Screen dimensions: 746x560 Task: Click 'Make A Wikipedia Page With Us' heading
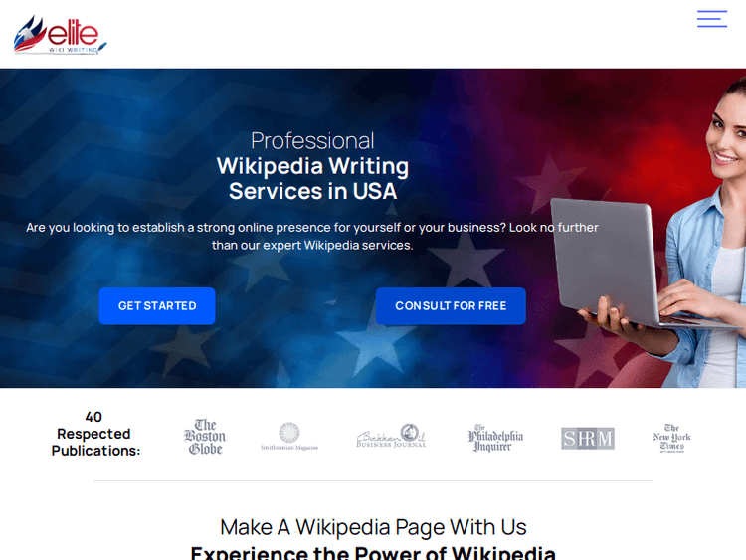pyautogui.click(x=373, y=527)
